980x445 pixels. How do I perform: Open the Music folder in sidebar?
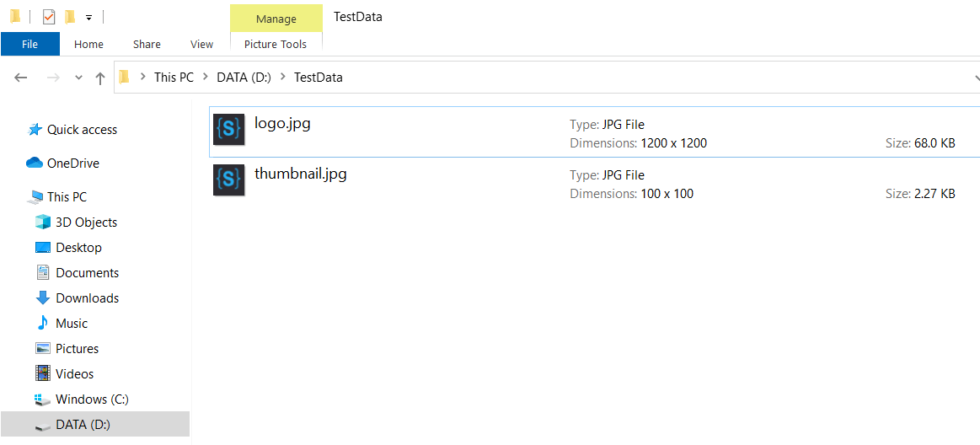tap(72, 323)
